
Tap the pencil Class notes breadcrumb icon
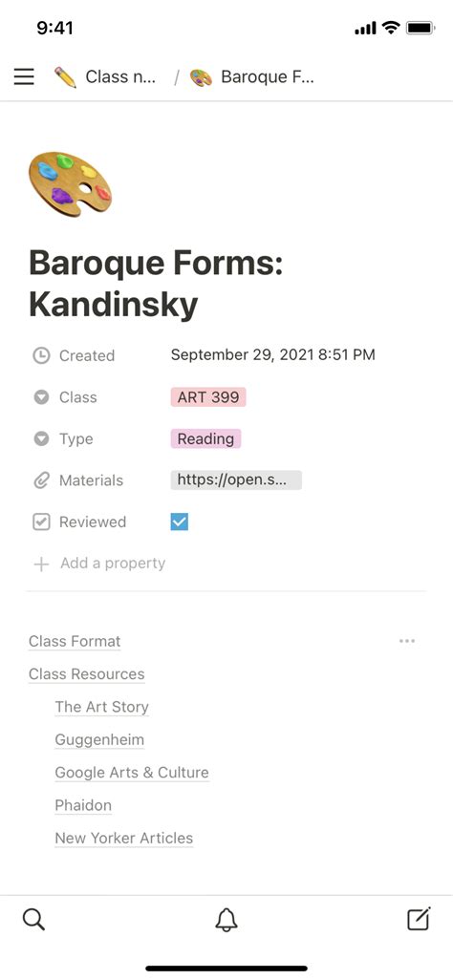65,77
